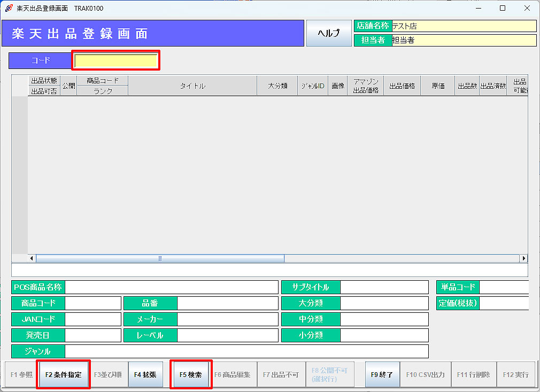Click the POS商品名称 text field
This screenshot has height=392, width=540.
pos(171,287)
